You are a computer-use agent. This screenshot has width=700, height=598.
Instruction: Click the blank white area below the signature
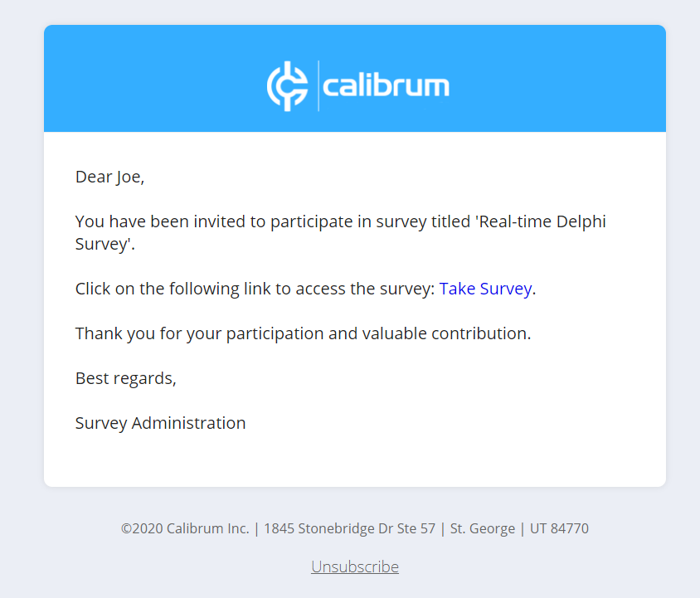point(355,460)
